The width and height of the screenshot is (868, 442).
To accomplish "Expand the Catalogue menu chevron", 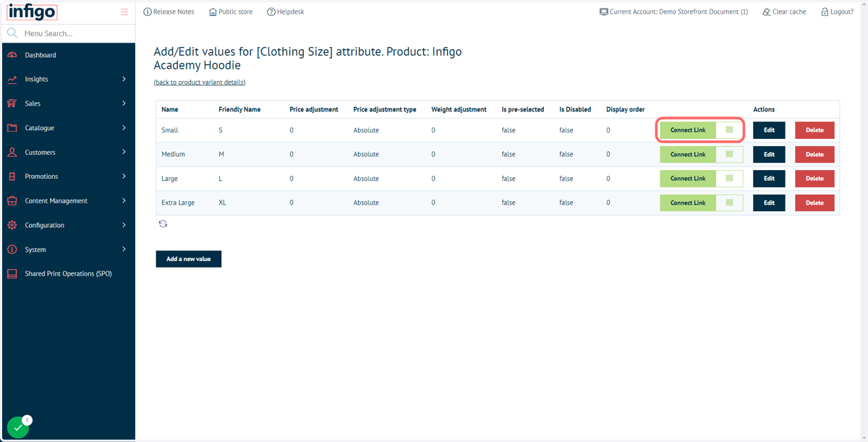I will pos(124,128).
